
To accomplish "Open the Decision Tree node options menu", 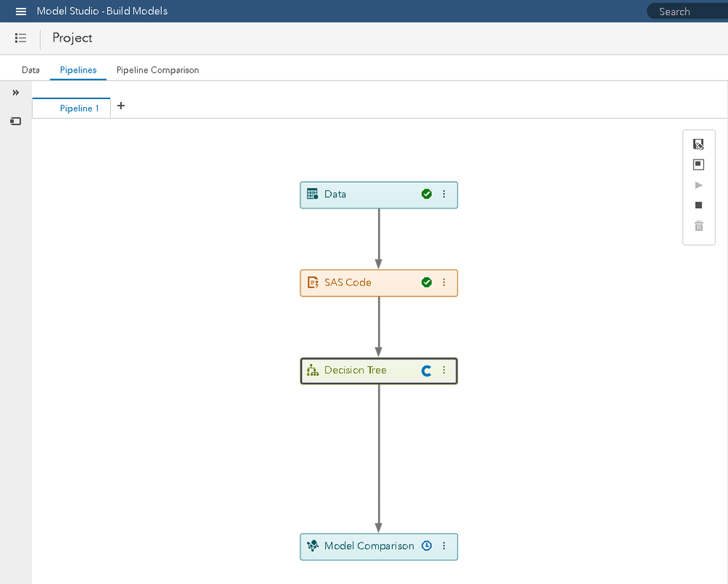I will 445,371.
